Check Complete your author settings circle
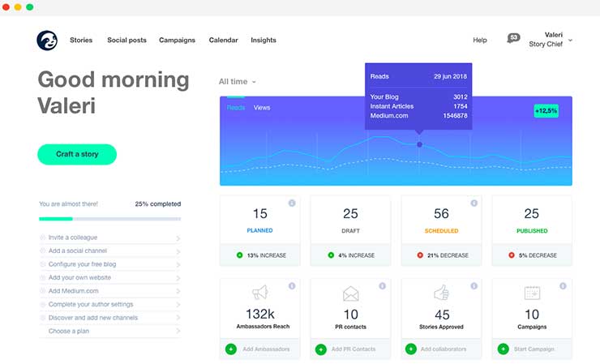Screen dimensions: 600x364 click(42, 304)
